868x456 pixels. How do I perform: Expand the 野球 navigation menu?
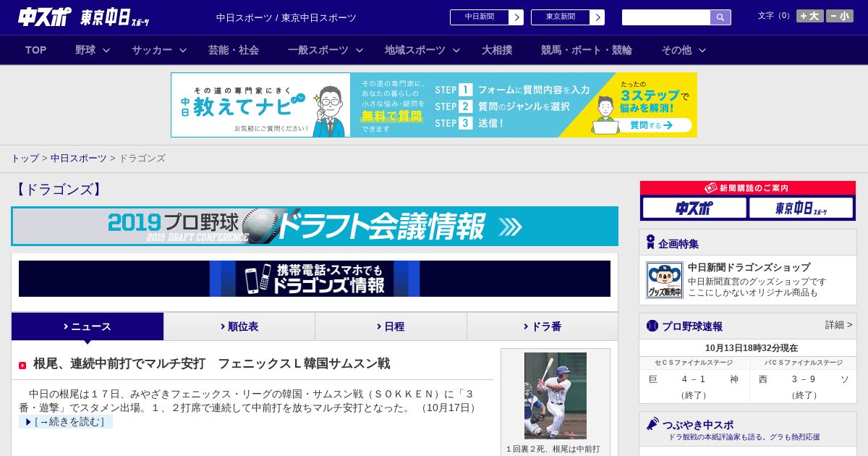(x=93, y=50)
